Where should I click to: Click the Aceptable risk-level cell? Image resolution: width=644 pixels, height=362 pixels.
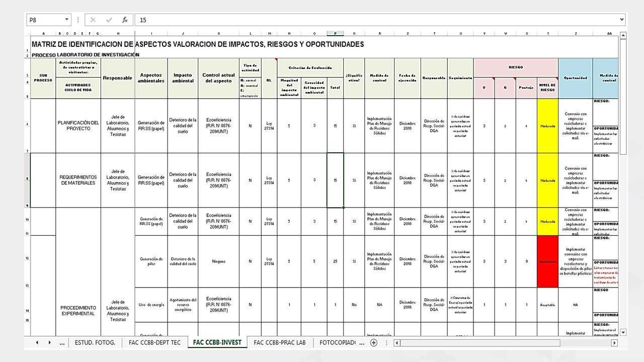point(547,305)
